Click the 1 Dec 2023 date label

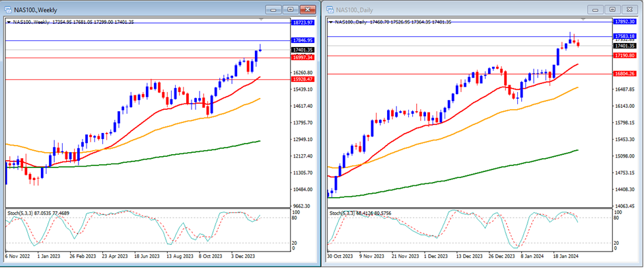[437, 256]
